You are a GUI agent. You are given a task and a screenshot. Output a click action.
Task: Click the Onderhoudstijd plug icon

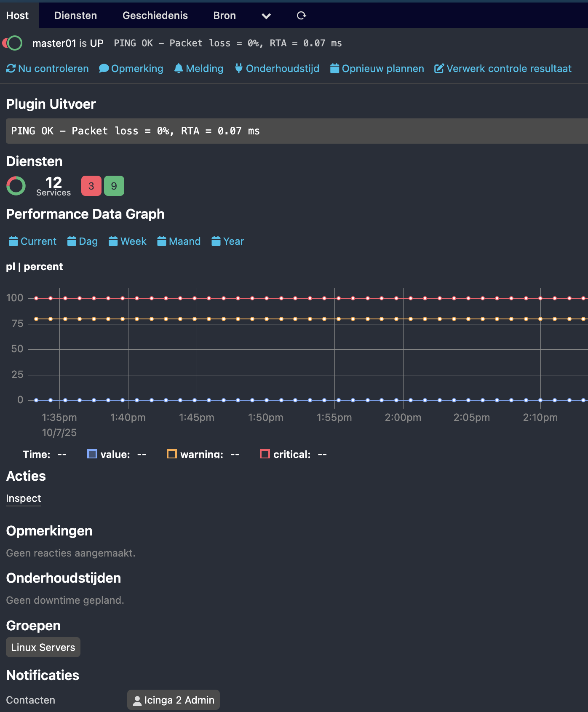coord(238,68)
